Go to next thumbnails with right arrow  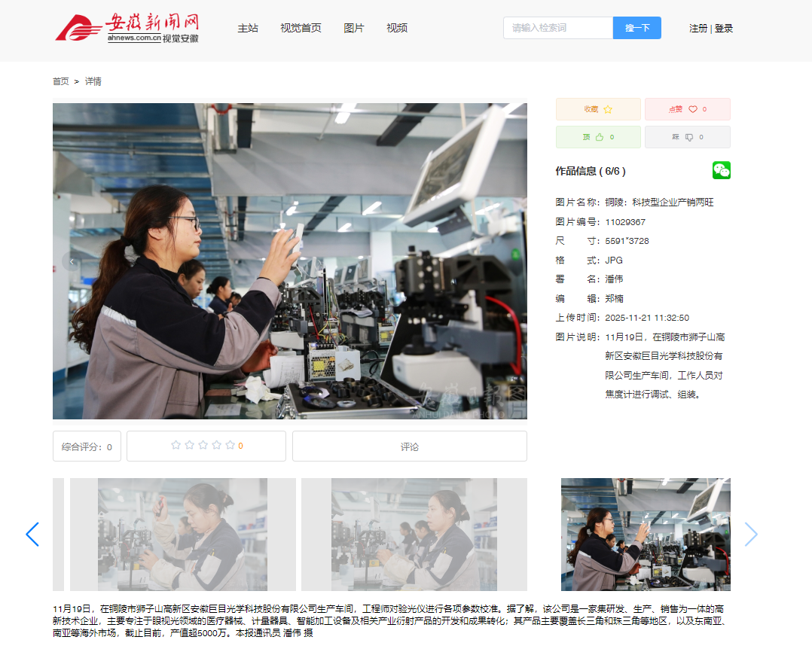751,535
